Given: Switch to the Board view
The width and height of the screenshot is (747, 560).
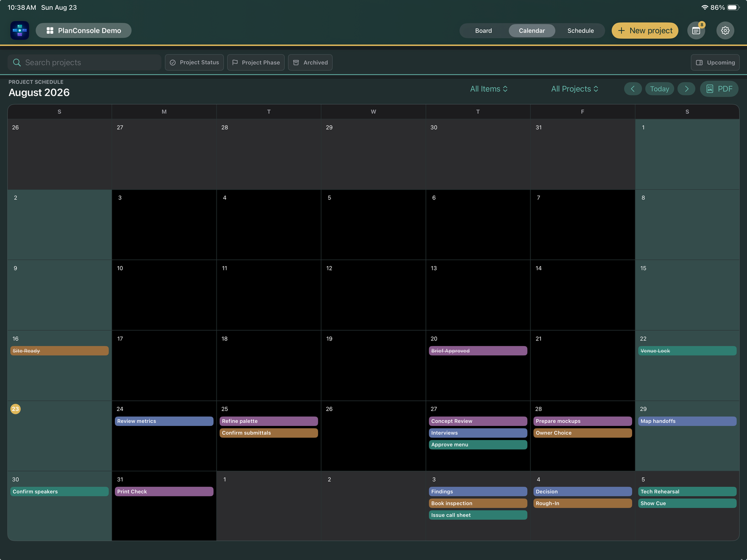Looking at the screenshot, I should (483, 30).
